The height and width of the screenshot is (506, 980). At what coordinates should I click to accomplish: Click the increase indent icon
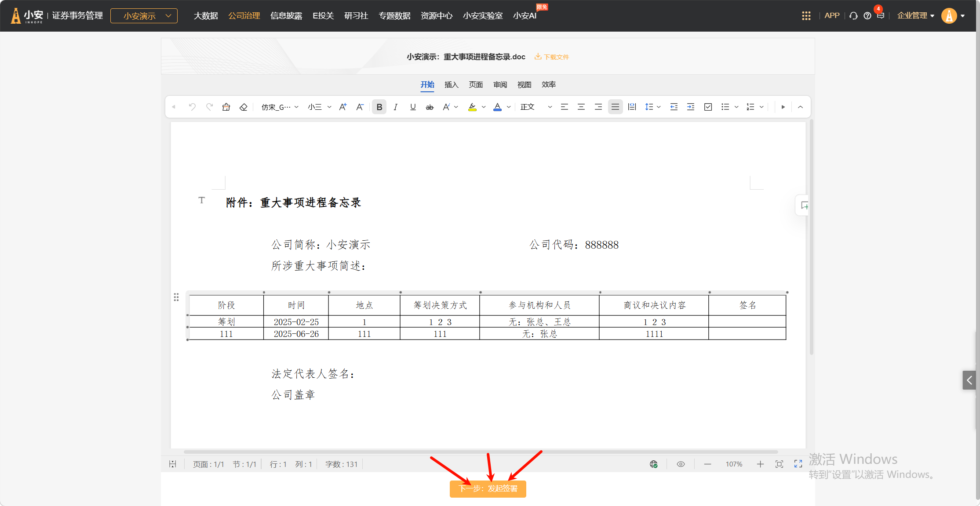click(x=691, y=107)
